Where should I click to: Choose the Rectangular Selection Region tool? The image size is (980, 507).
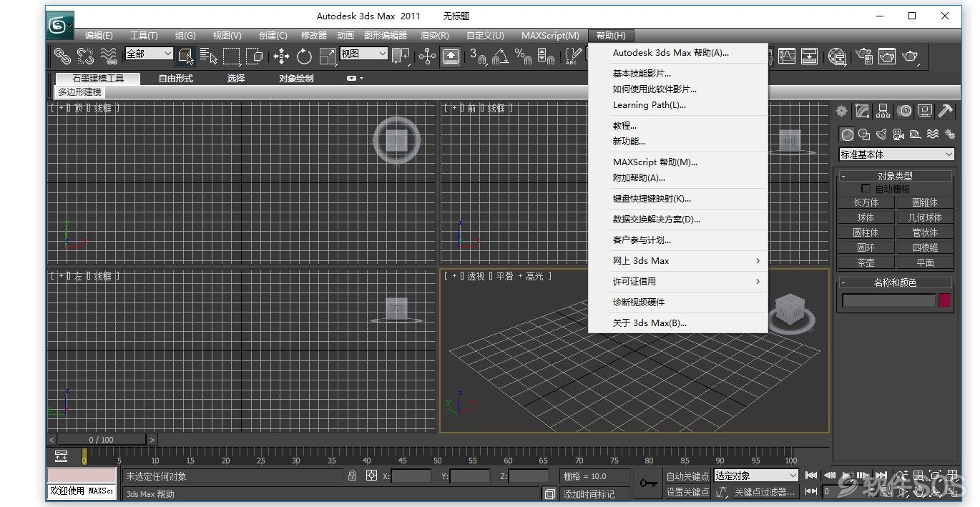click(232, 56)
